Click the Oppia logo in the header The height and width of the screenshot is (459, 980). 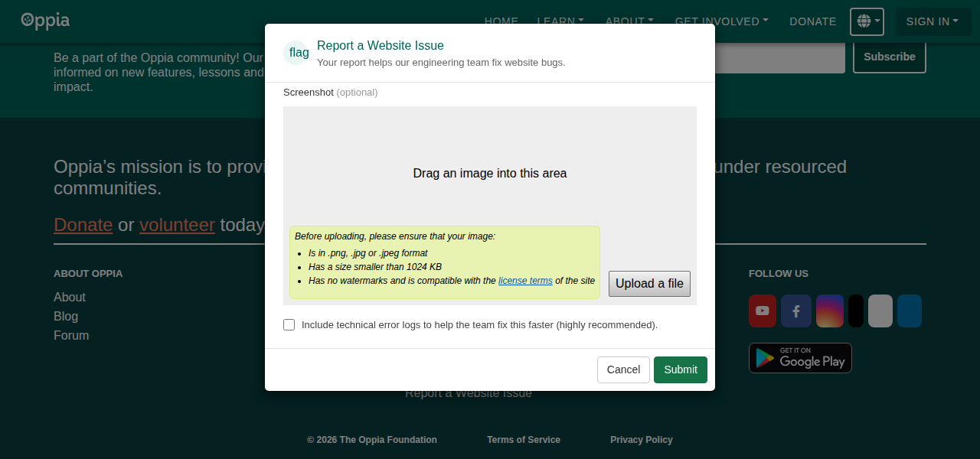point(45,21)
